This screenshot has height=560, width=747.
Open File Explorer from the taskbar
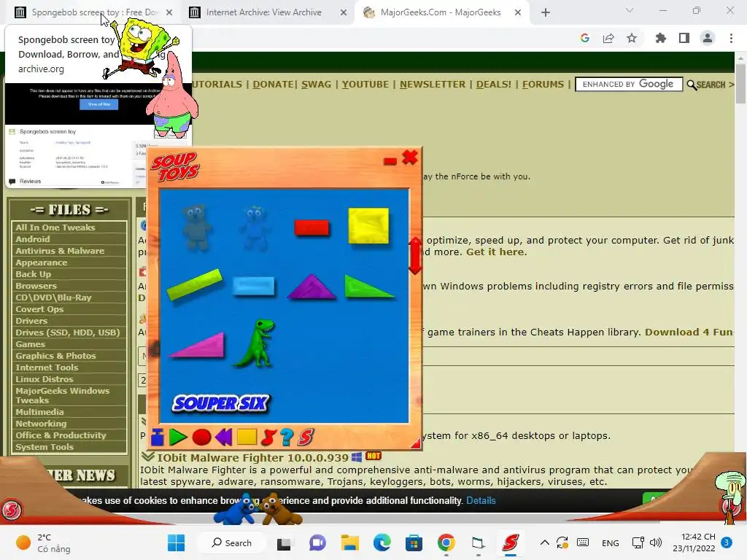click(349, 542)
